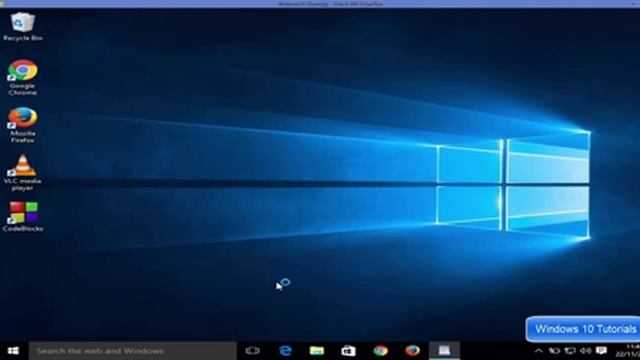Open the Action Center notifications icon
This screenshot has width=640, height=360.
(x=601, y=351)
